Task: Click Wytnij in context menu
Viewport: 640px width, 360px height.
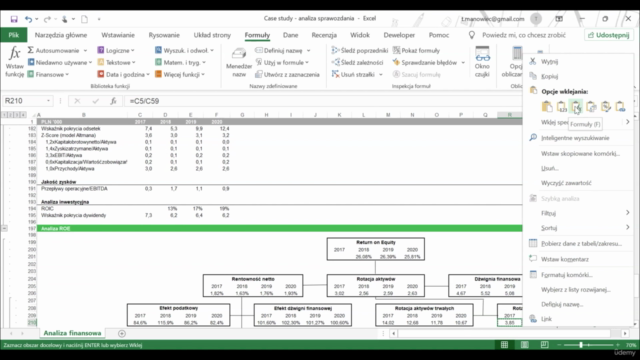Action: tap(549, 62)
